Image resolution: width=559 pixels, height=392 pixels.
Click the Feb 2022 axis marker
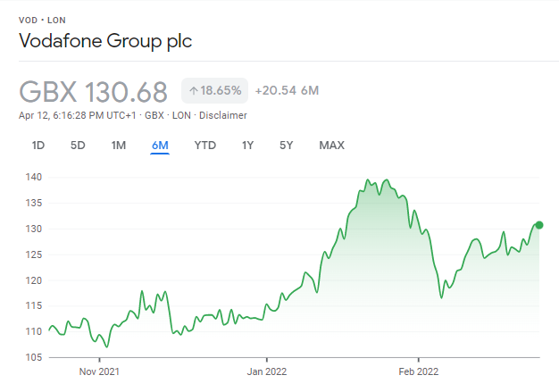click(418, 371)
